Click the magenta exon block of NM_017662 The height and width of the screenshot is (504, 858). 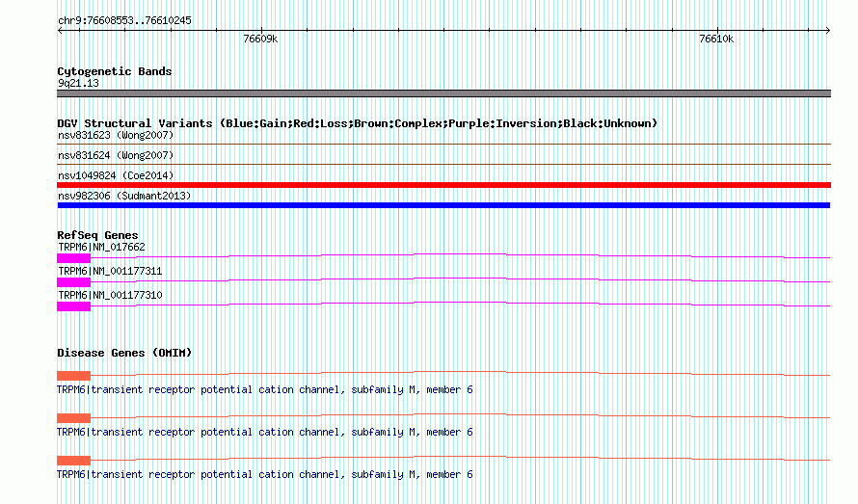[x=74, y=258]
